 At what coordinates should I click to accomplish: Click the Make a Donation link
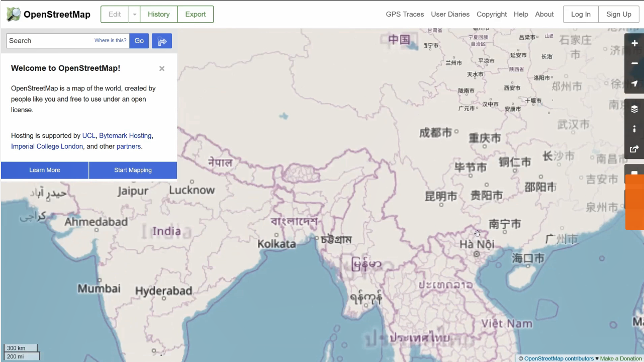[x=621, y=358]
